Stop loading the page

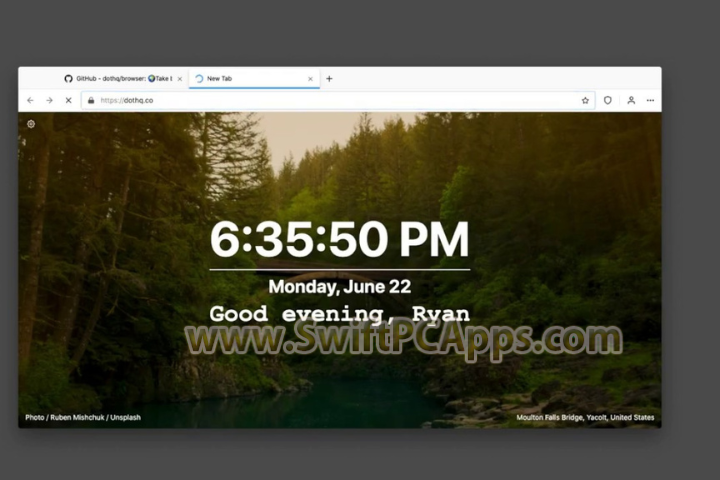click(68, 100)
